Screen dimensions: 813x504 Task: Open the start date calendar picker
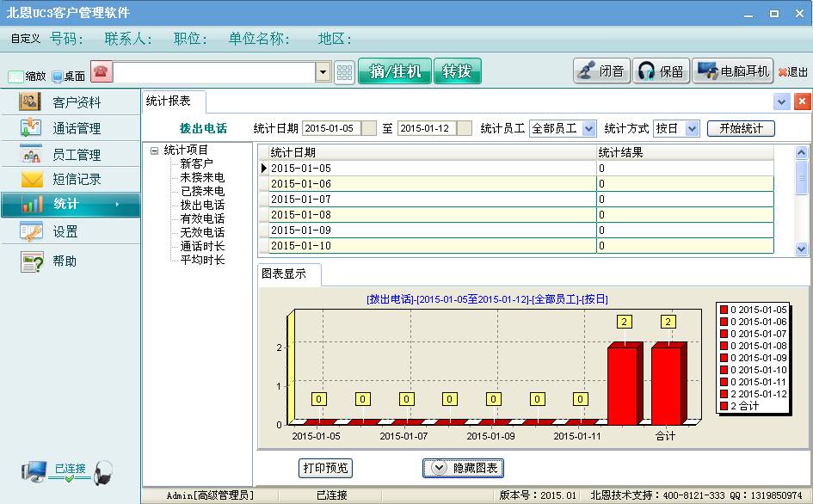(369, 128)
